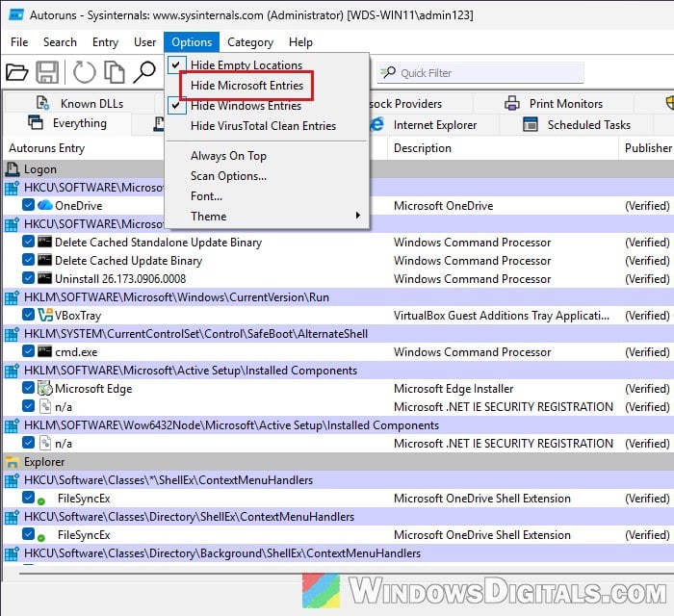This screenshot has height=616, width=674.
Task: Uncheck the OneDrive entry checkbox
Action: 28,205
